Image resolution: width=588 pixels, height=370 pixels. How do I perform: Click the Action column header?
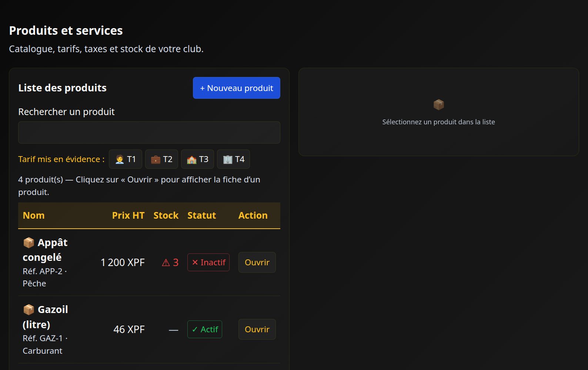(253, 215)
